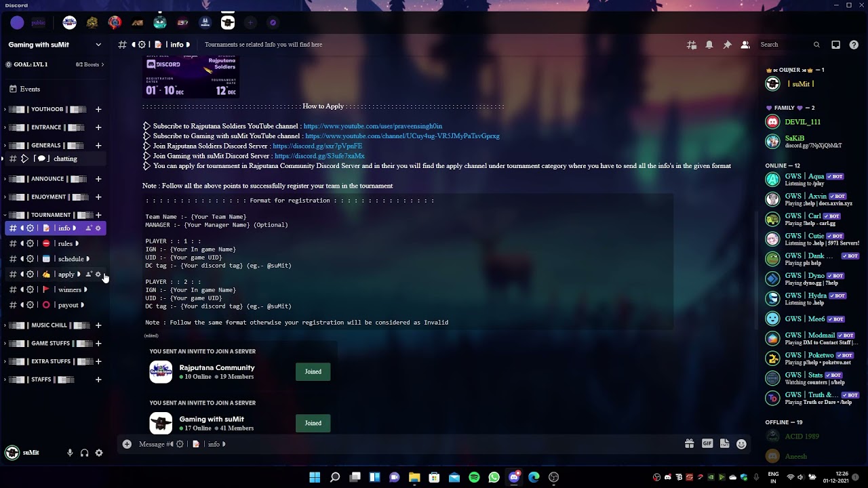Screen dimensions: 868x488
Task: Open the Inbox icon
Action: tap(835, 45)
